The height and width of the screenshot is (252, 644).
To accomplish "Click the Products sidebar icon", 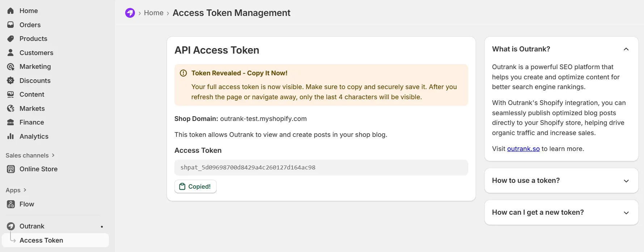I will pyautogui.click(x=10, y=38).
